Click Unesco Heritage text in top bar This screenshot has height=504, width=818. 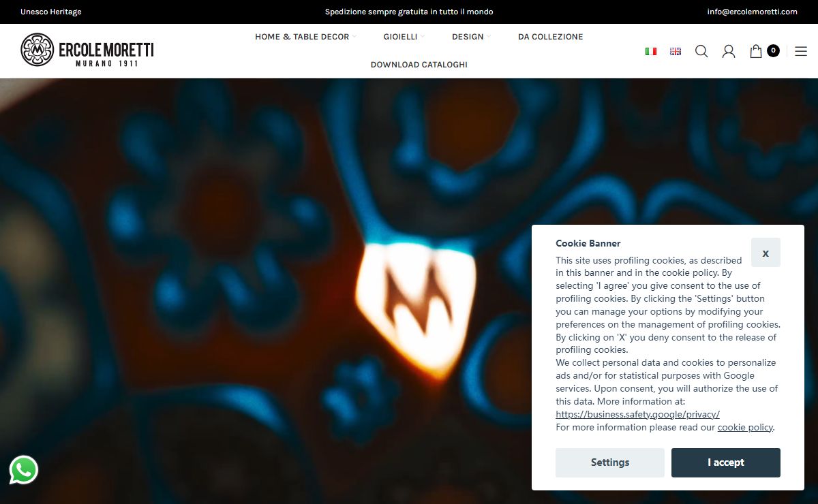pos(51,12)
